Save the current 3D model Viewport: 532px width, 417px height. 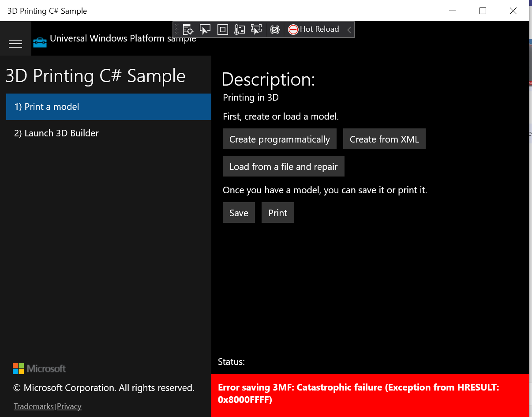239,212
